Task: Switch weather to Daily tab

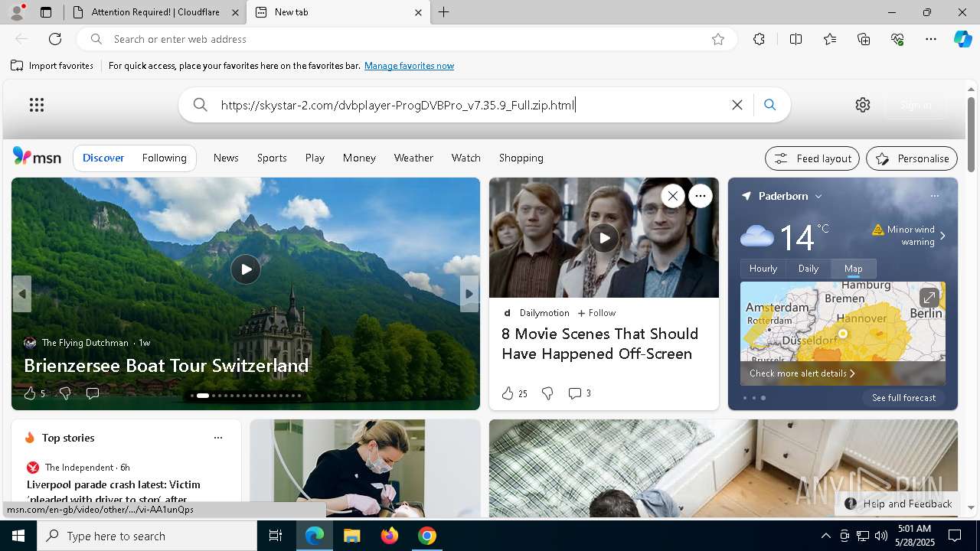Action: [x=808, y=269]
